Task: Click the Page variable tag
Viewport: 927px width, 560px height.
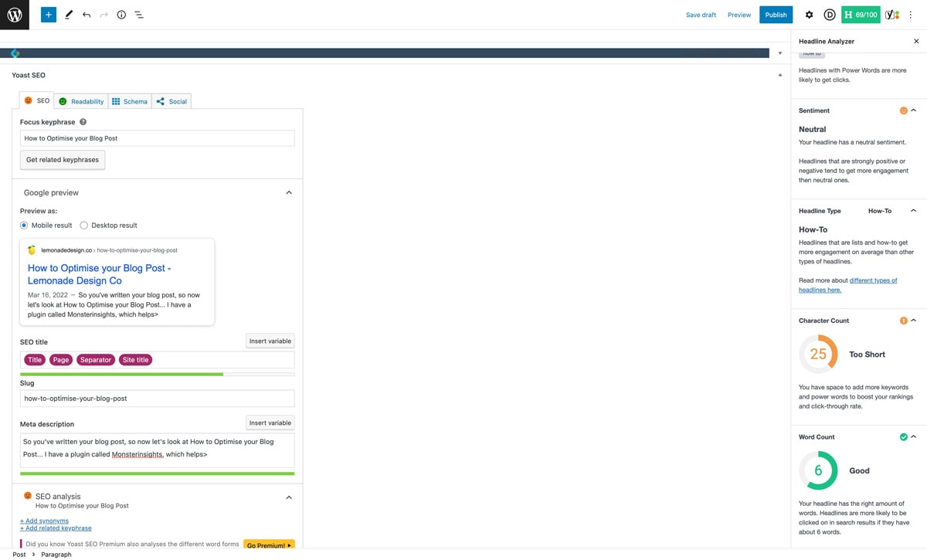Action: point(61,360)
